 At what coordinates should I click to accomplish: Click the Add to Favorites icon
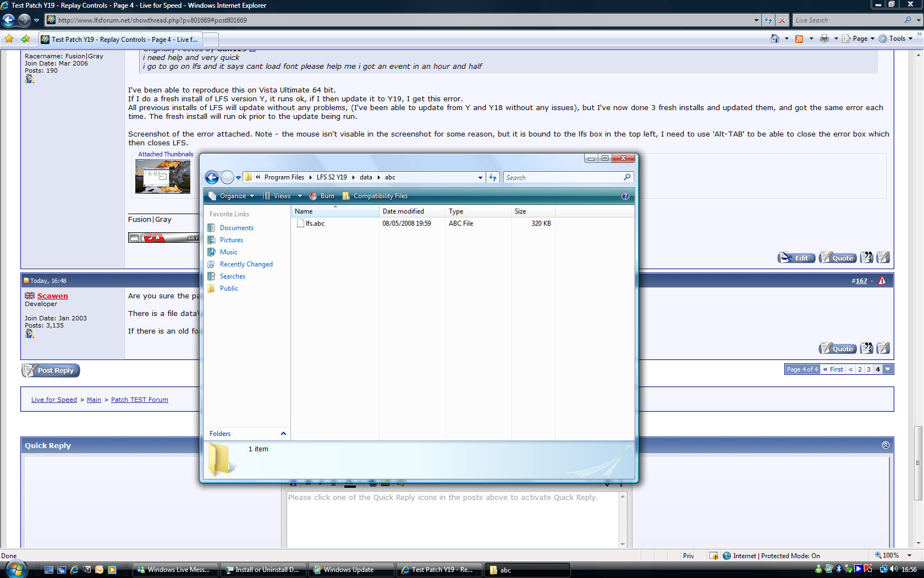(26, 39)
